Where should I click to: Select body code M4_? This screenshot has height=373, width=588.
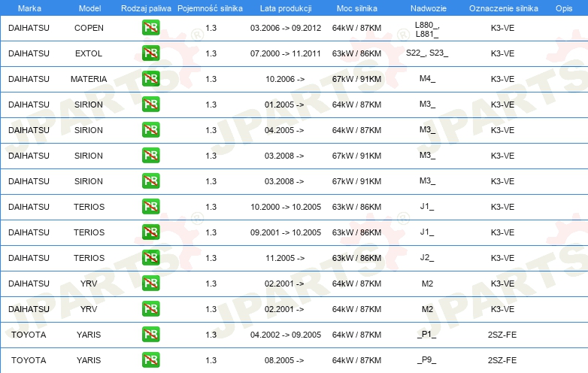[427, 78]
